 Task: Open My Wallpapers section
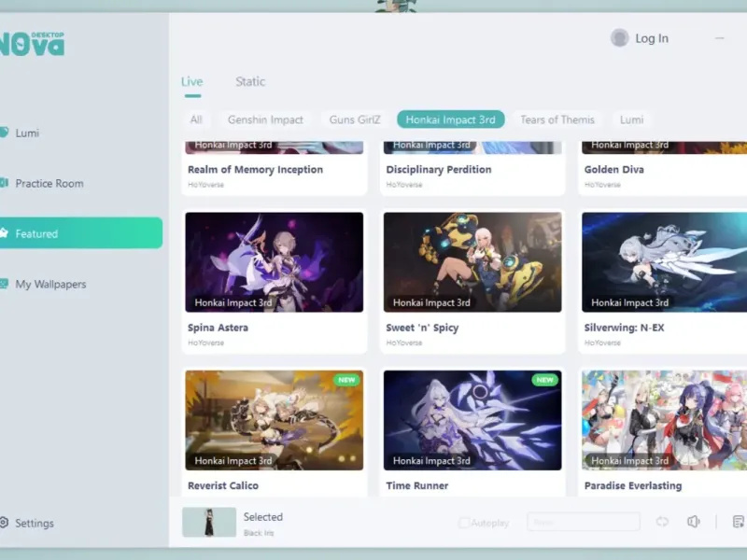43,285
